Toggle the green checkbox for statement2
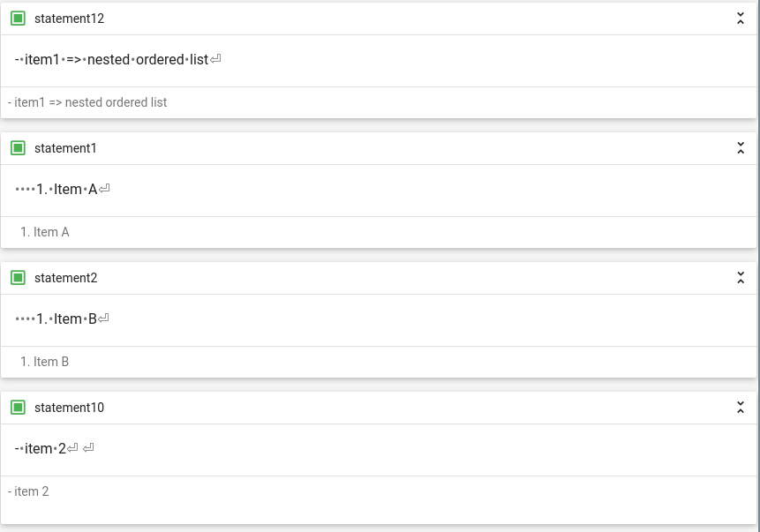 18,278
